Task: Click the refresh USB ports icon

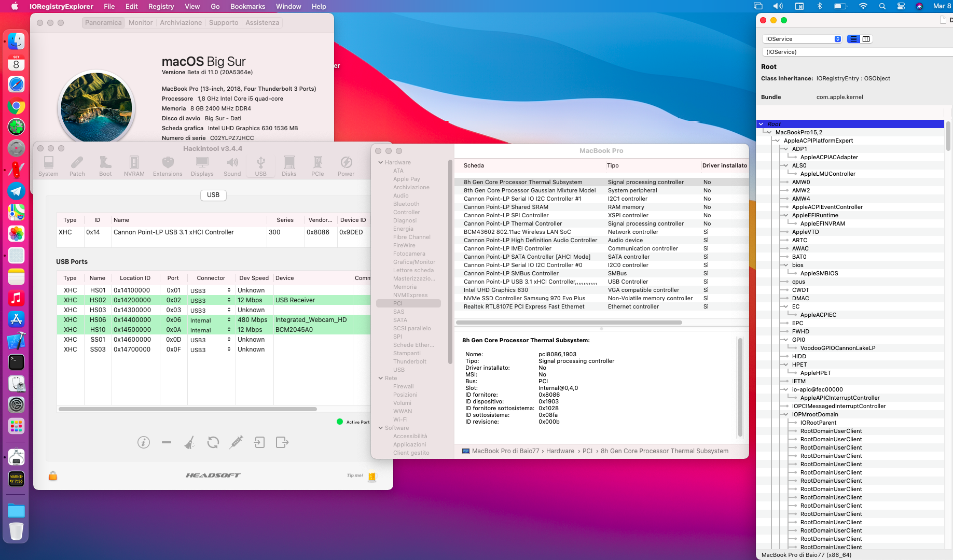Action: (x=213, y=442)
